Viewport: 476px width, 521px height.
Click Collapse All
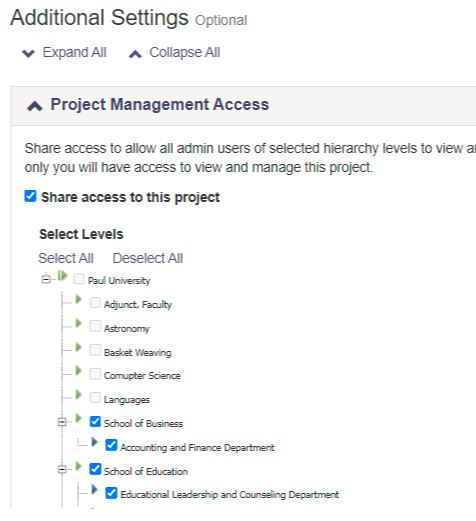[175, 53]
